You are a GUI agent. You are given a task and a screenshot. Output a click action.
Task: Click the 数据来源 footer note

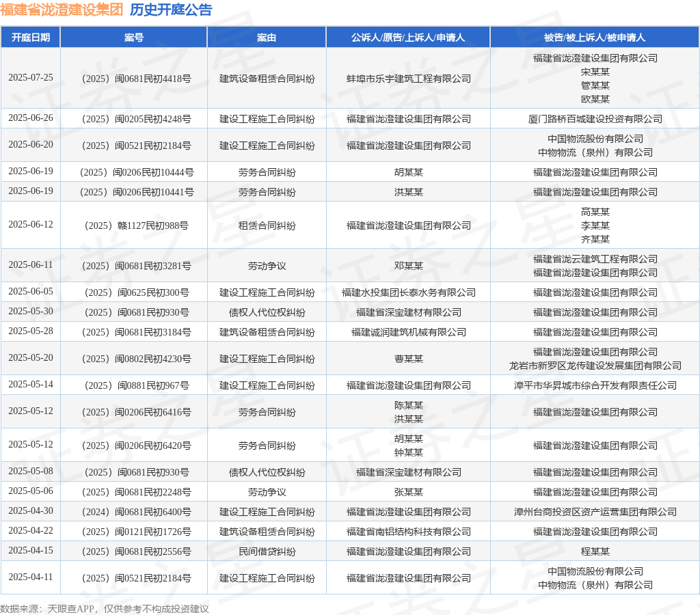105,609
